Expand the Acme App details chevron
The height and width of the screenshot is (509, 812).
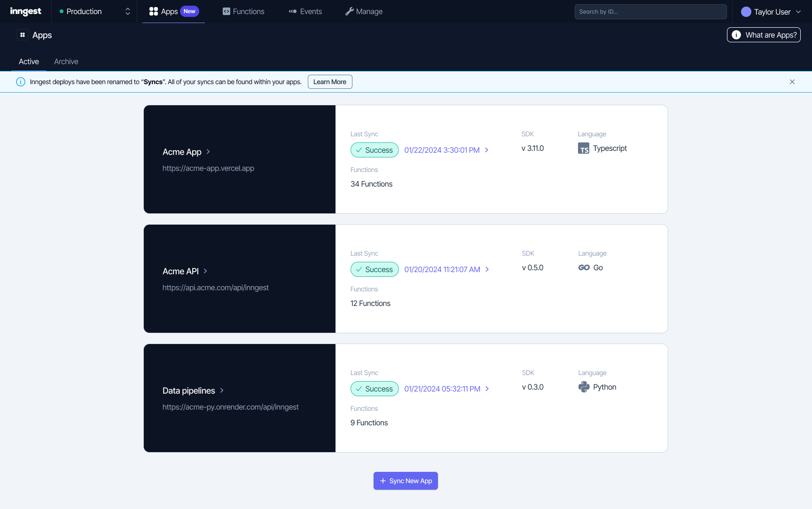[x=209, y=152]
